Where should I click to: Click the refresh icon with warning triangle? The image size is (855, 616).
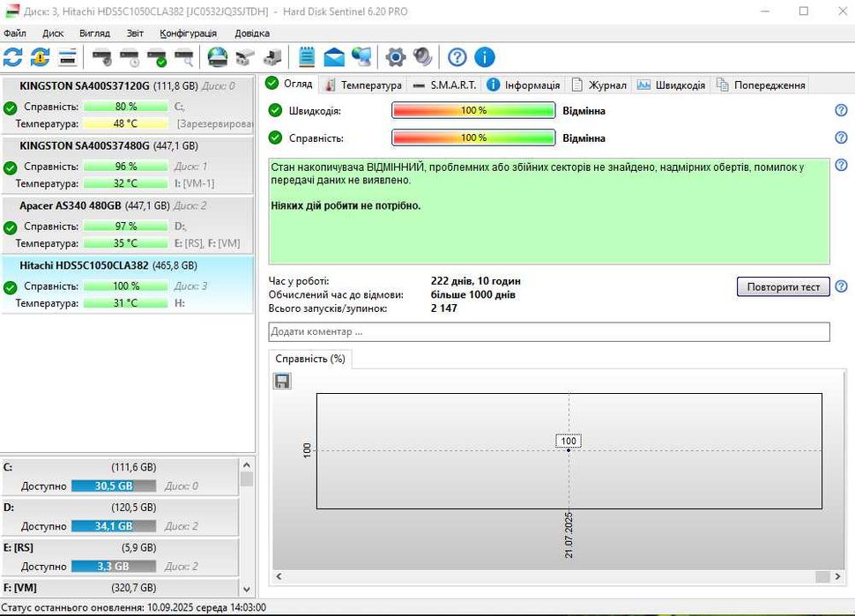(40, 56)
